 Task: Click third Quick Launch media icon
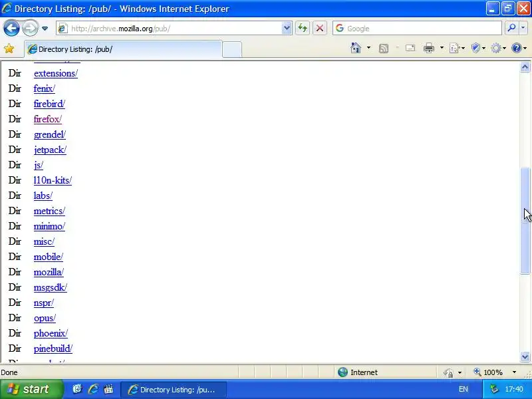tap(108, 389)
